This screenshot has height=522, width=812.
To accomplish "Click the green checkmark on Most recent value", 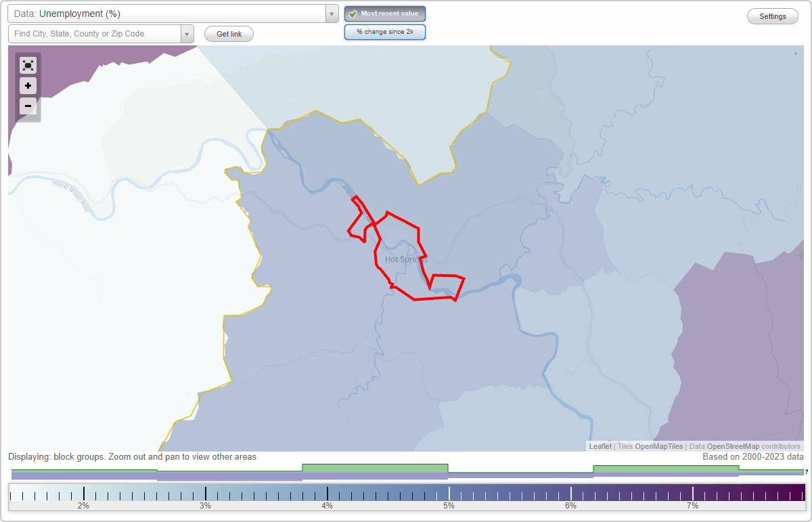I will (x=354, y=13).
